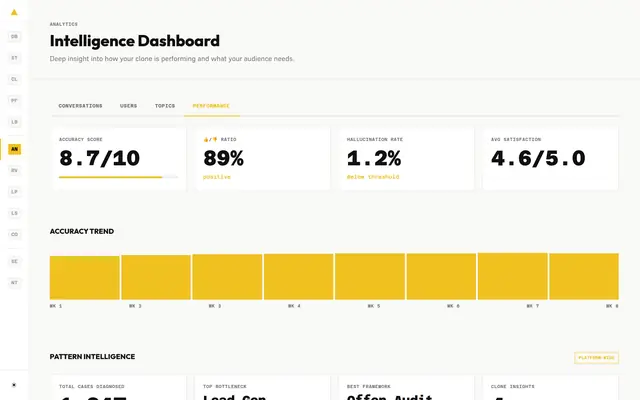Switch to the Topics tab
This screenshot has width=640, height=400.
coord(165,106)
